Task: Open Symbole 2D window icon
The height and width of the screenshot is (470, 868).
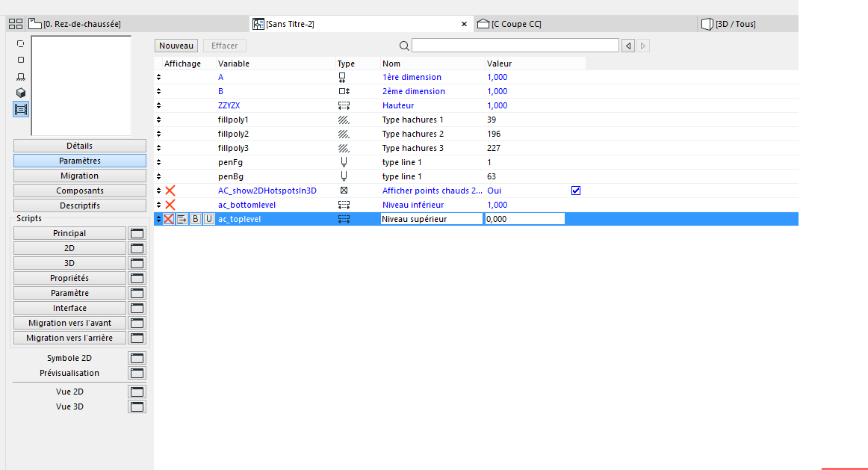Action: coord(137,358)
